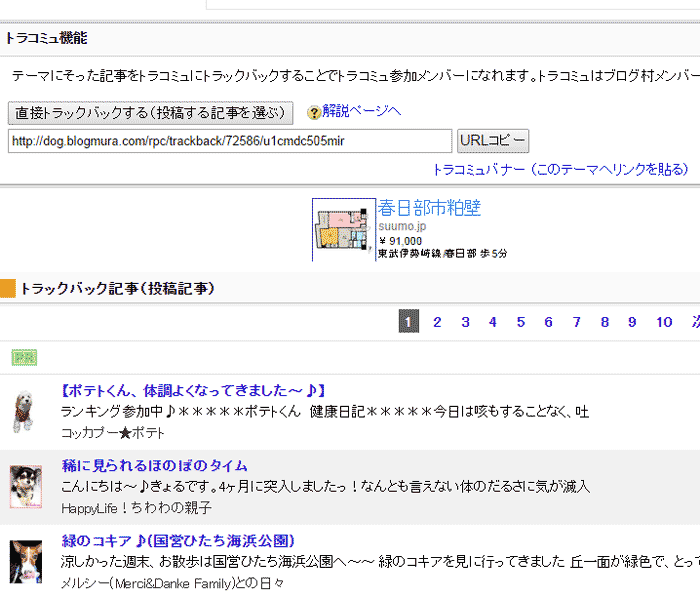Click excerpt starting こんにちは～♪きょるです
The height and width of the screenshot is (598, 700).
tap(325, 486)
